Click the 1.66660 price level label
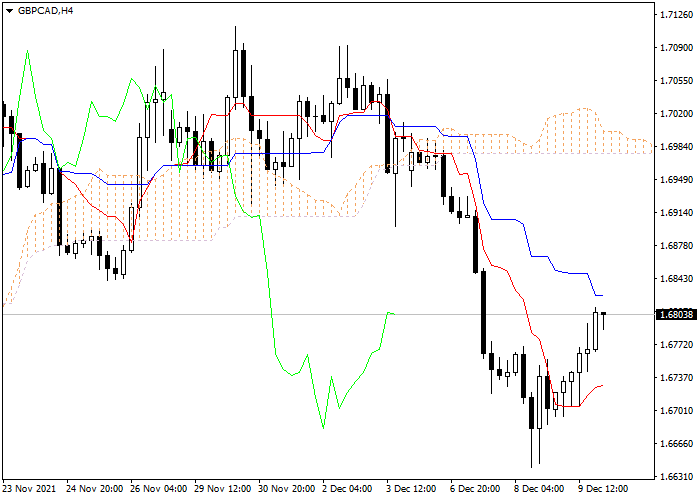 [677, 444]
